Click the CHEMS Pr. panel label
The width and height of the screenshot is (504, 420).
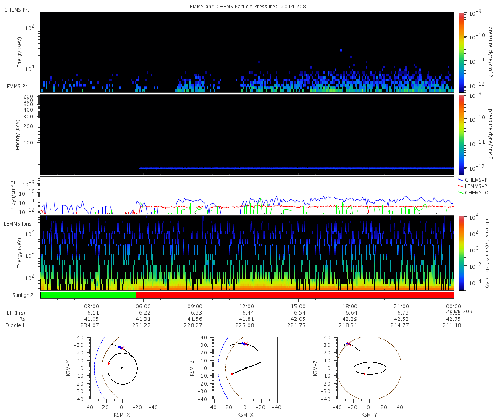(16, 10)
